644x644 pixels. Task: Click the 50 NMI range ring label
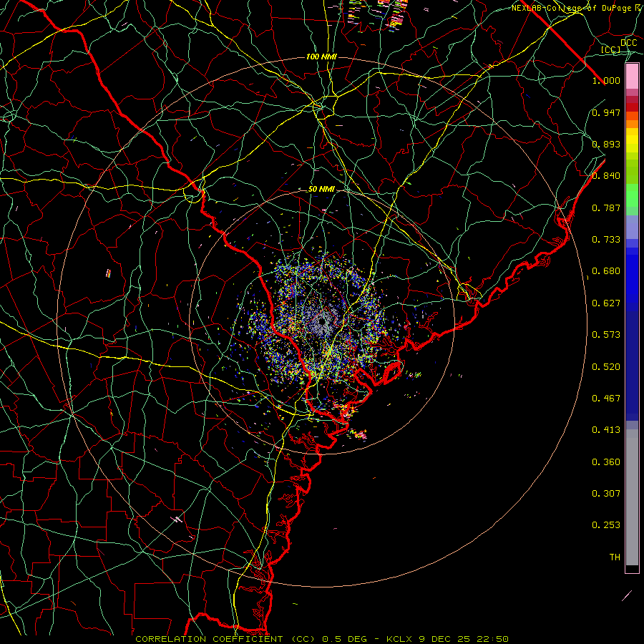coord(321,190)
